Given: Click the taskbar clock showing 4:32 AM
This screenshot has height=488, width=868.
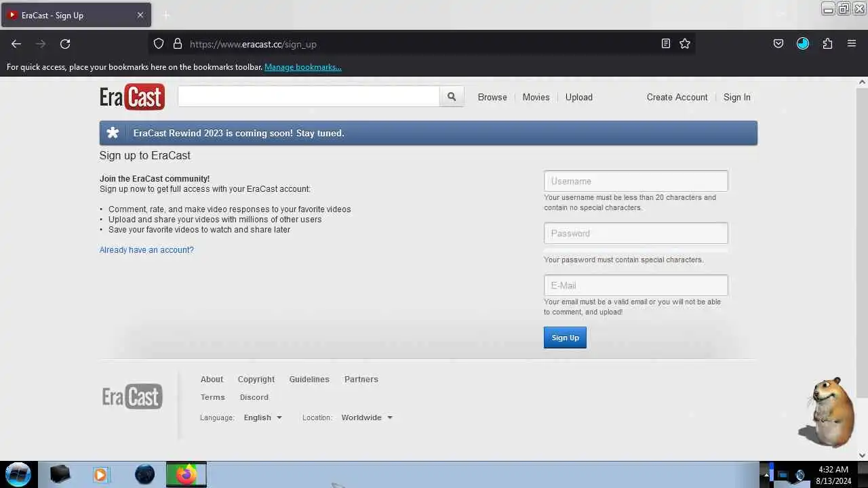Looking at the screenshot, I should pos(833,475).
